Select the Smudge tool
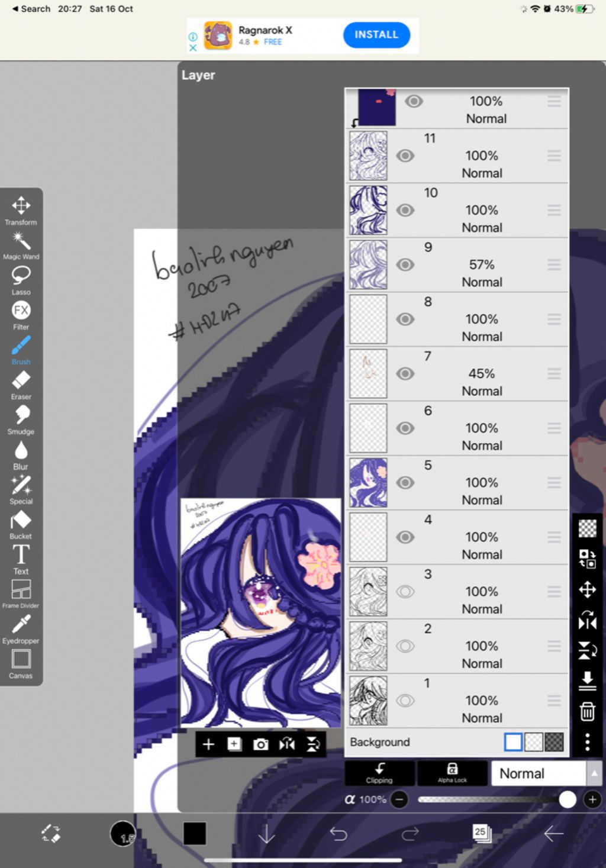The height and width of the screenshot is (868, 606). 21,420
